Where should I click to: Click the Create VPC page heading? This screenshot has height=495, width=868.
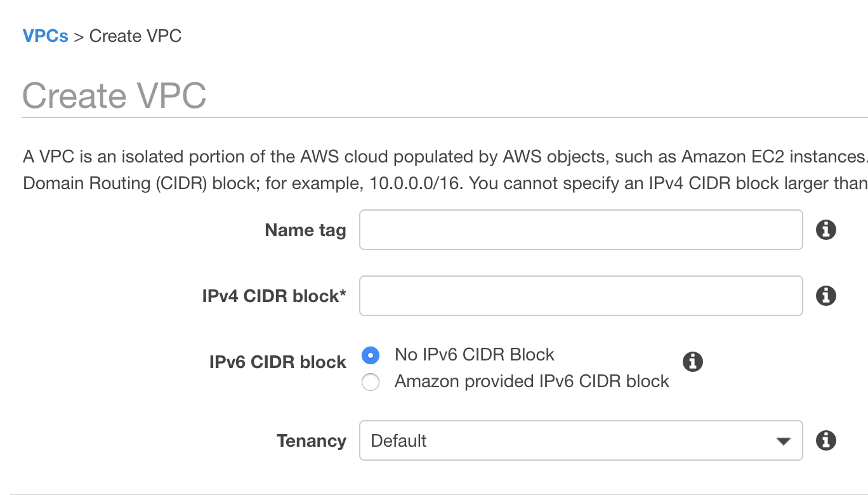(114, 96)
